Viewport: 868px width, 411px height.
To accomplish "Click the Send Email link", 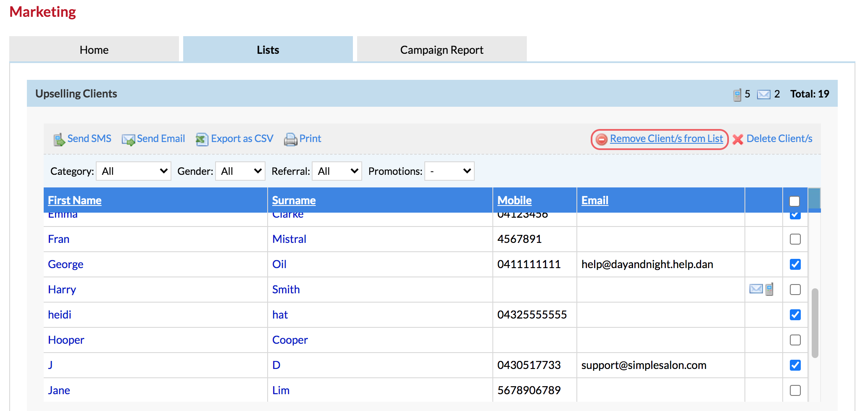I will [x=161, y=139].
